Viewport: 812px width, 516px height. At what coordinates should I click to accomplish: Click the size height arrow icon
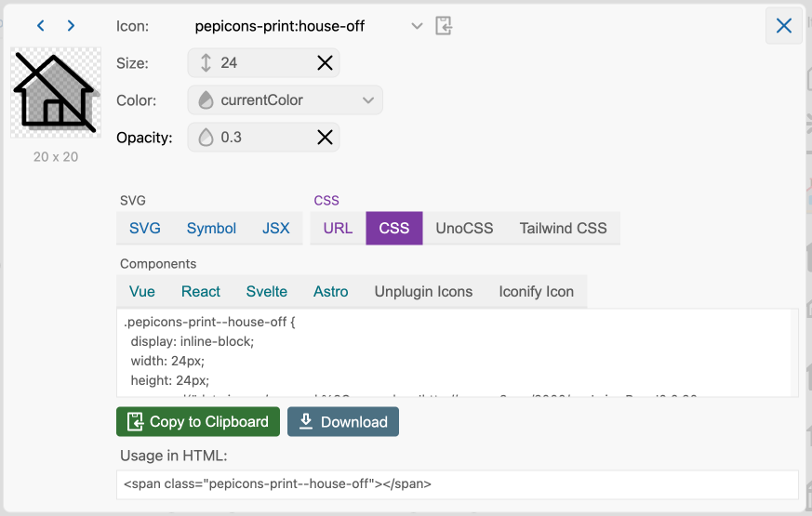coord(206,63)
